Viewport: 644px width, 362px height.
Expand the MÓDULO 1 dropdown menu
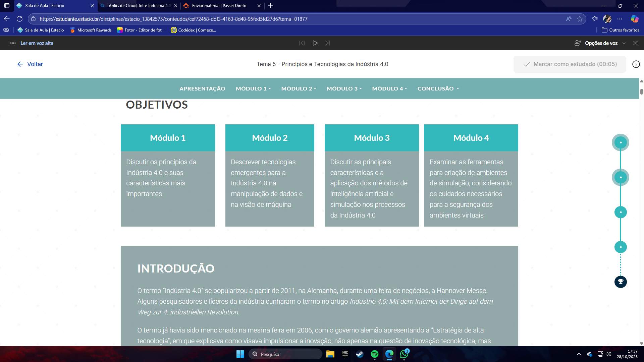253,88
